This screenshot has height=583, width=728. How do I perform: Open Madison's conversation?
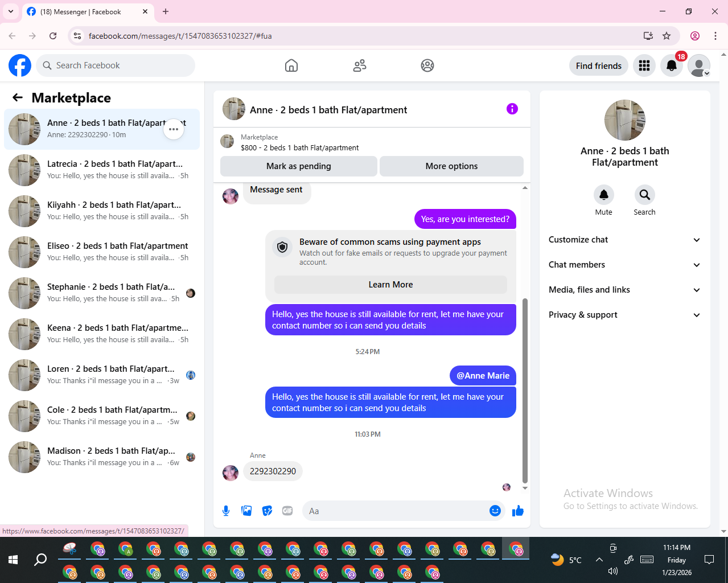pyautogui.click(x=102, y=457)
